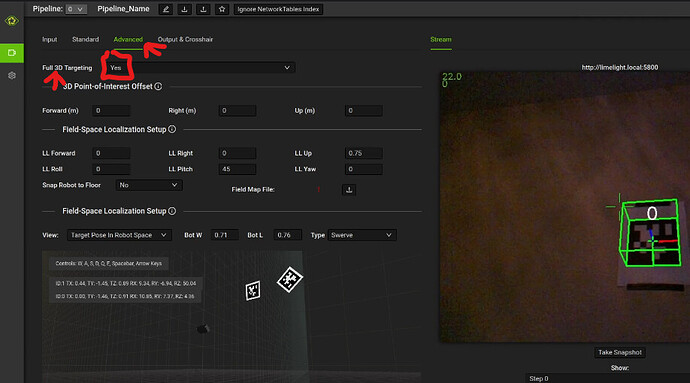The width and height of the screenshot is (690, 383).
Task: Select the green camera sidebar icon
Action: click(12, 53)
